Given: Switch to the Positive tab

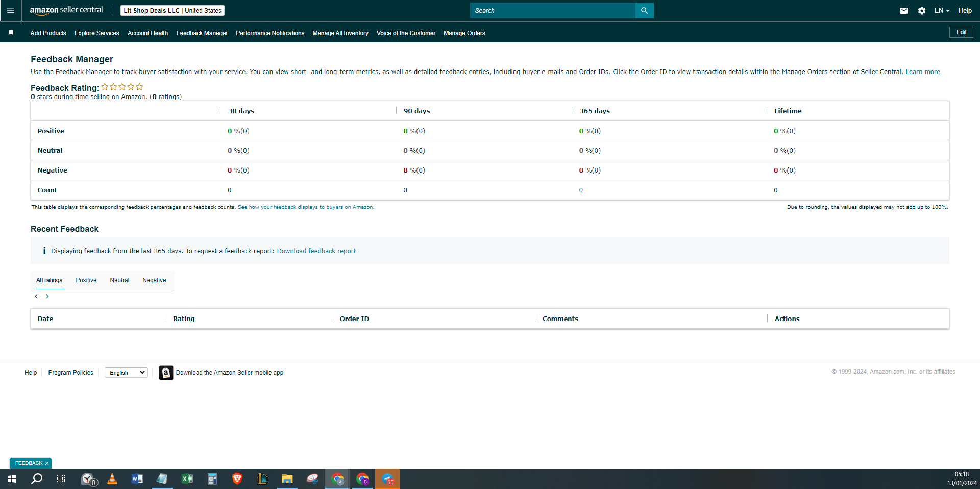Looking at the screenshot, I should 86,280.
